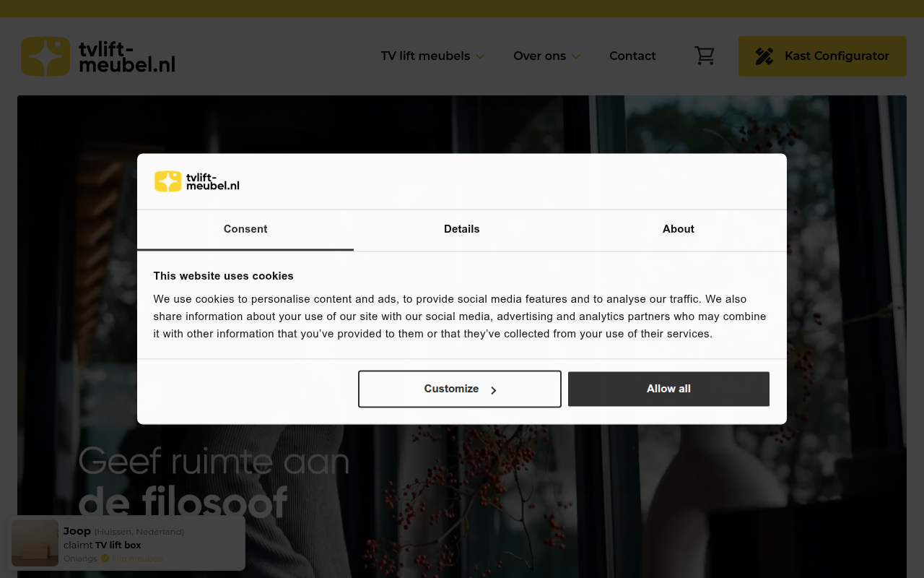Click the 'This website uses cookies' heading

(223, 276)
